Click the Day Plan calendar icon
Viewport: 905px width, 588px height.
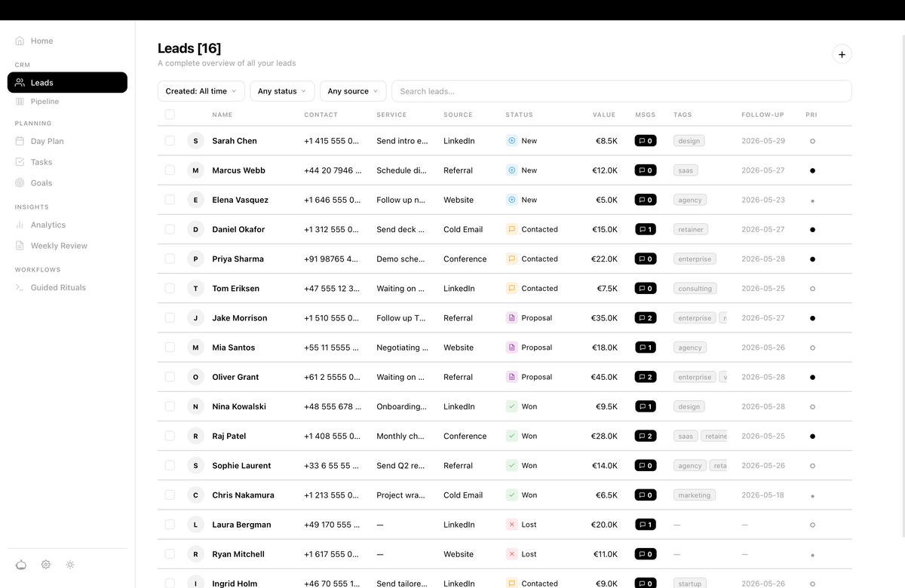(x=20, y=141)
